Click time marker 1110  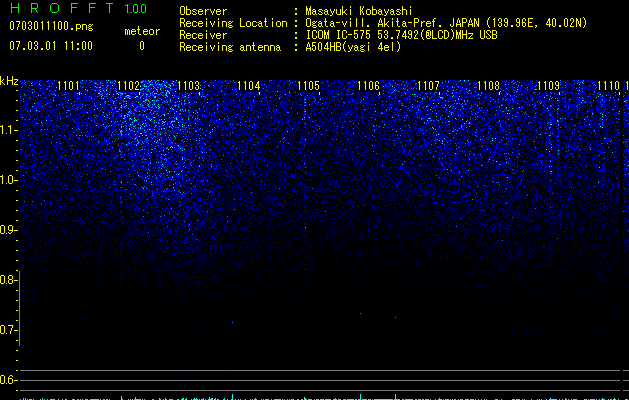pos(609,86)
